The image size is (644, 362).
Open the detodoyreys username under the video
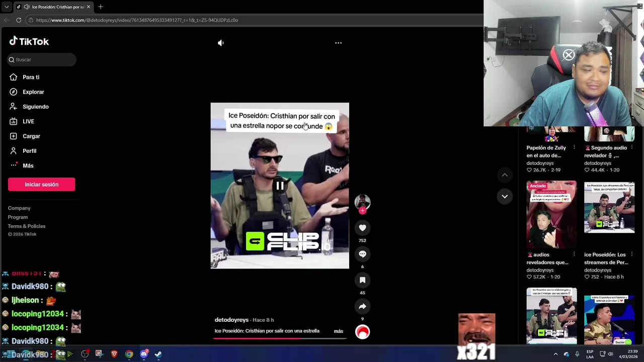(231, 320)
